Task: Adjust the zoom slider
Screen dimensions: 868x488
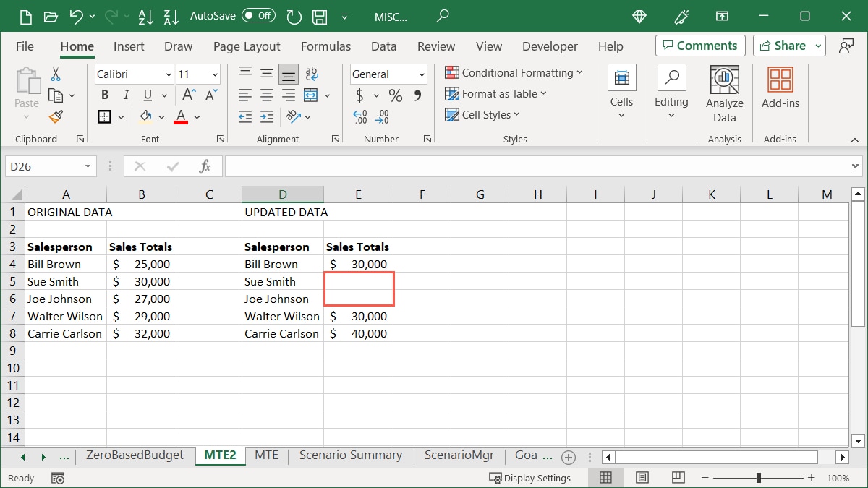Action: 758,477
